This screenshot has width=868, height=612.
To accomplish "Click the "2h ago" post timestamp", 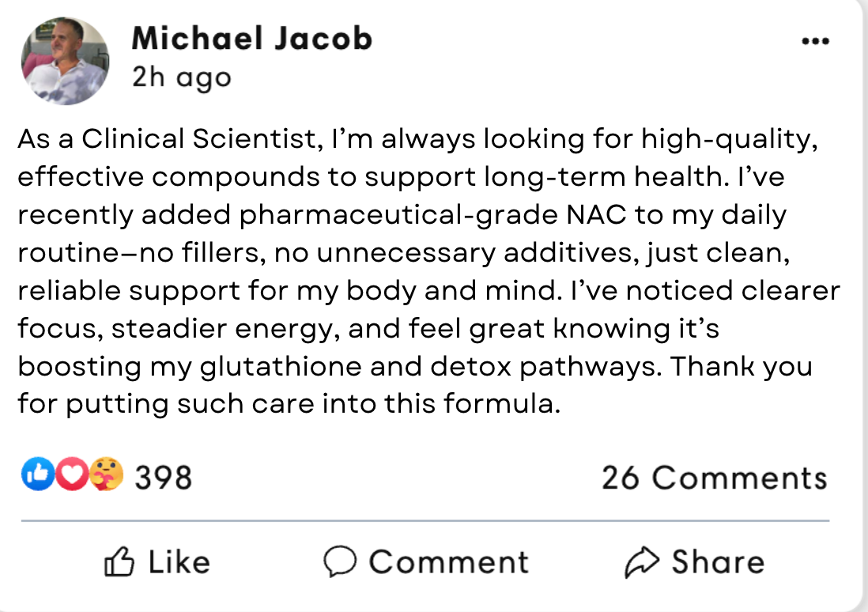I will 182,77.
